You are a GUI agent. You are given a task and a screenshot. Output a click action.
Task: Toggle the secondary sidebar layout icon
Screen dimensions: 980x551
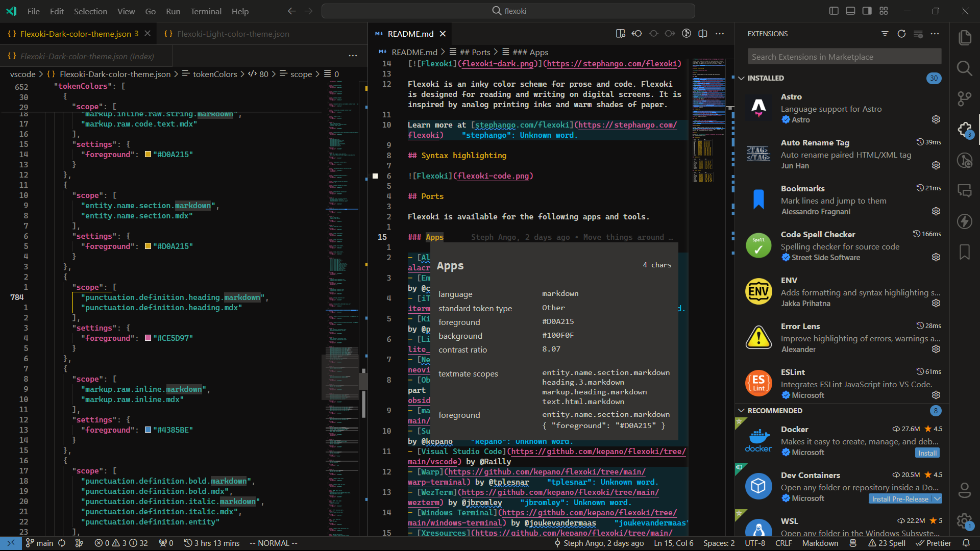click(x=866, y=10)
